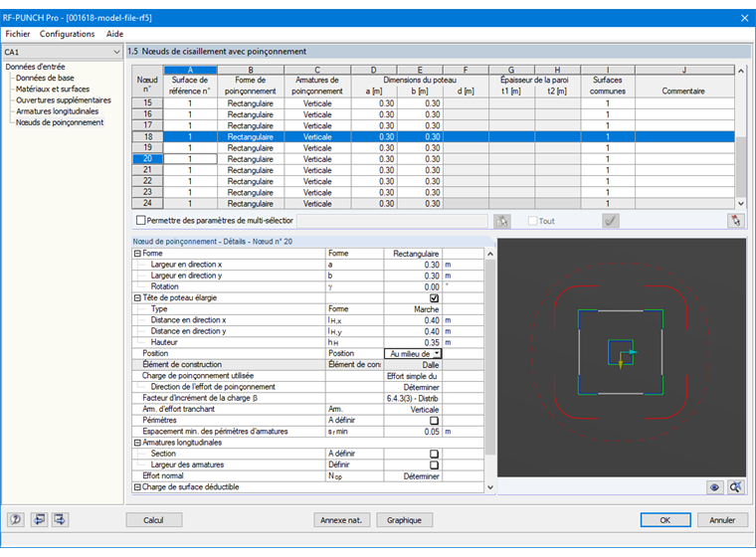
Task: Select 'Armatures longitudinales' in the navigation tree
Action: pos(57,111)
